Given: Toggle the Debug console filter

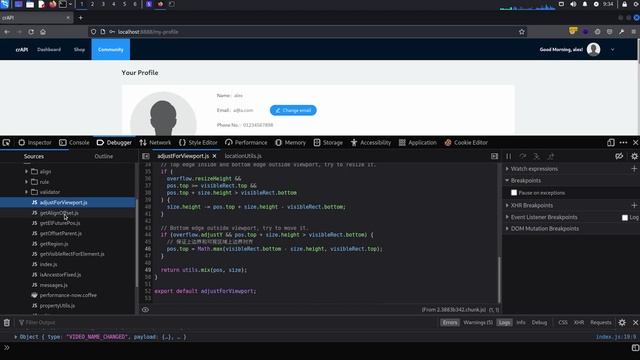Looking at the screenshot, I should coord(539,322).
